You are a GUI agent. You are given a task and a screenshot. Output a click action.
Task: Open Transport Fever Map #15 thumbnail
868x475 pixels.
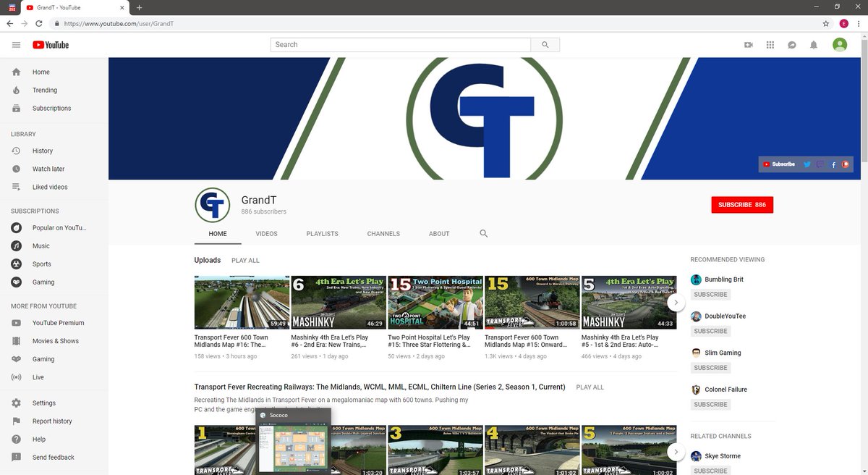(532, 303)
